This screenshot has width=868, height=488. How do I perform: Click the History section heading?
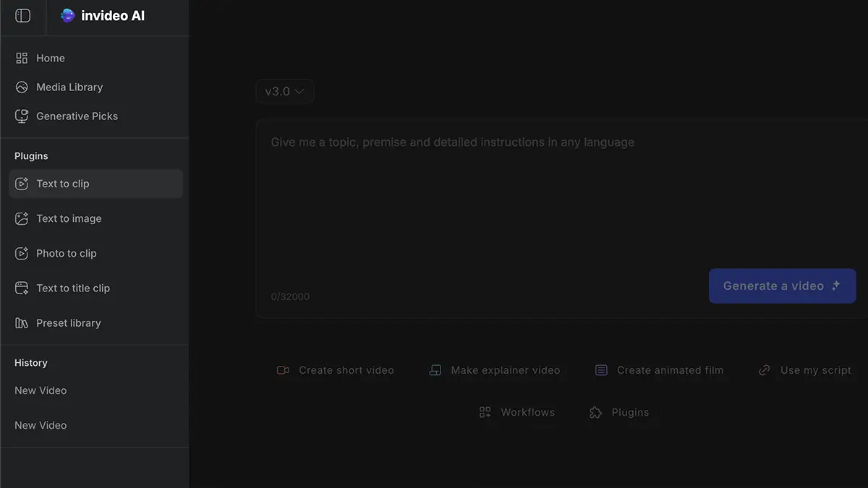31,363
